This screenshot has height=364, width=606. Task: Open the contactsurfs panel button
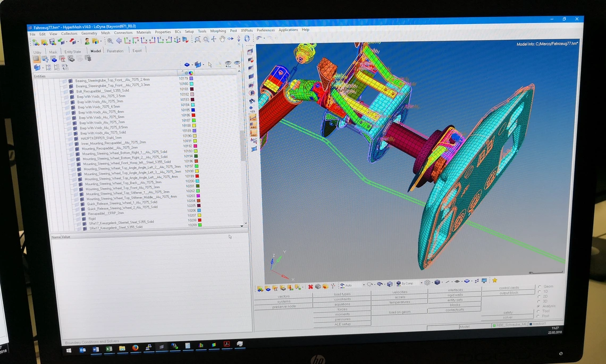click(x=454, y=309)
